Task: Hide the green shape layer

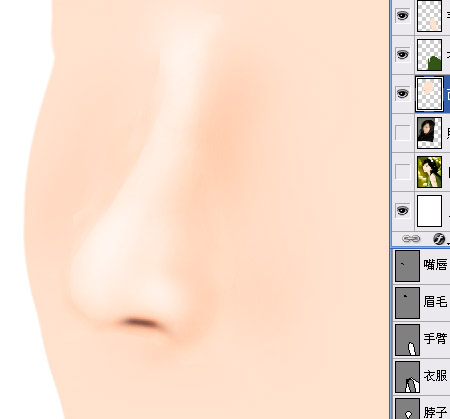Action: pyautogui.click(x=402, y=55)
